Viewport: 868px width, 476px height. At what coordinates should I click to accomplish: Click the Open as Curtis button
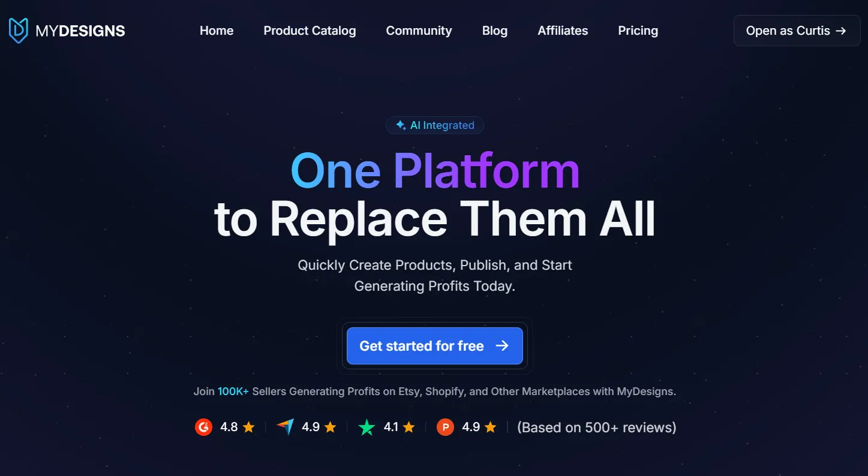[x=797, y=31]
